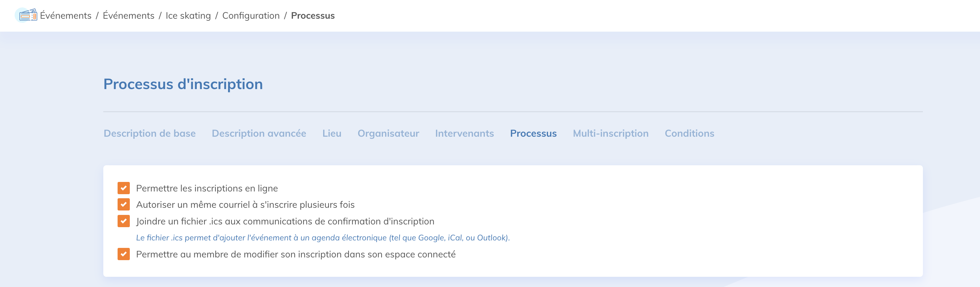980x287 pixels.
Task: Navigate to Configuration breadcrumb
Action: 251,16
